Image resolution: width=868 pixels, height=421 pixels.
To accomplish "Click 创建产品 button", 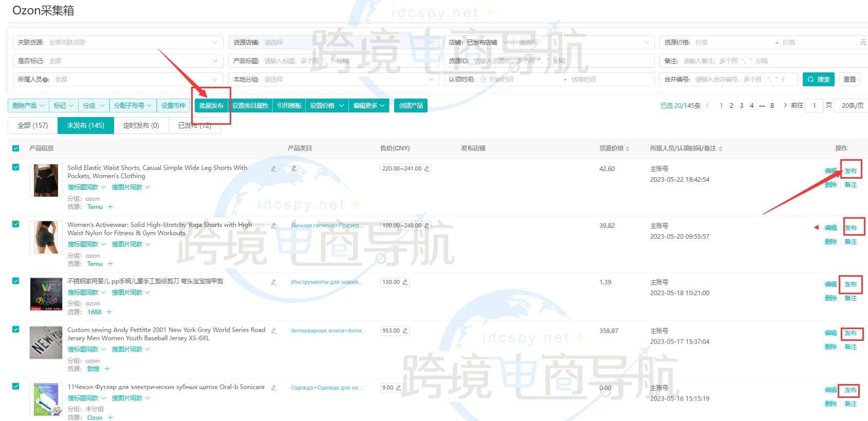I will tap(411, 106).
